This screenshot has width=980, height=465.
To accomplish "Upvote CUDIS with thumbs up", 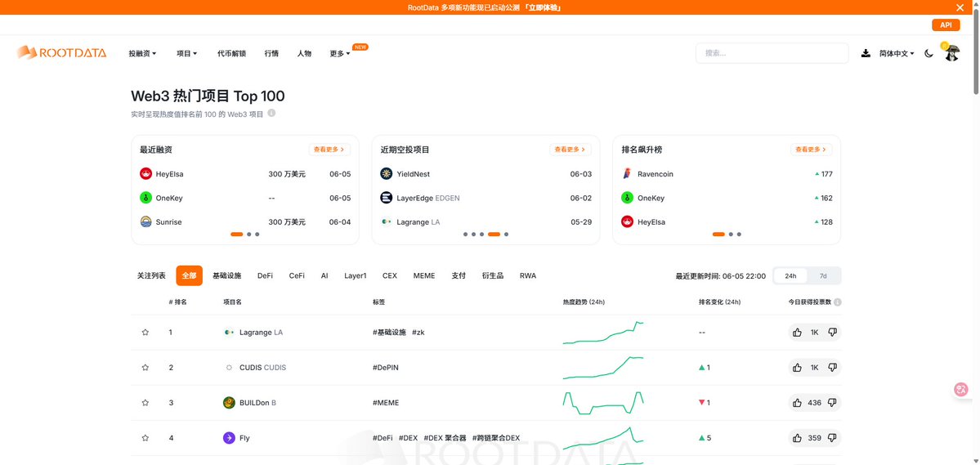I will 798,368.
